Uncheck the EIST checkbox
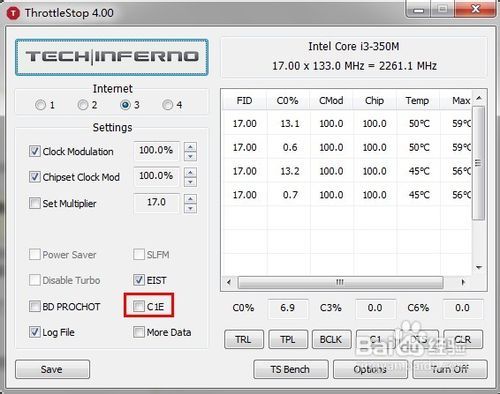The image size is (500, 394). coord(139,280)
